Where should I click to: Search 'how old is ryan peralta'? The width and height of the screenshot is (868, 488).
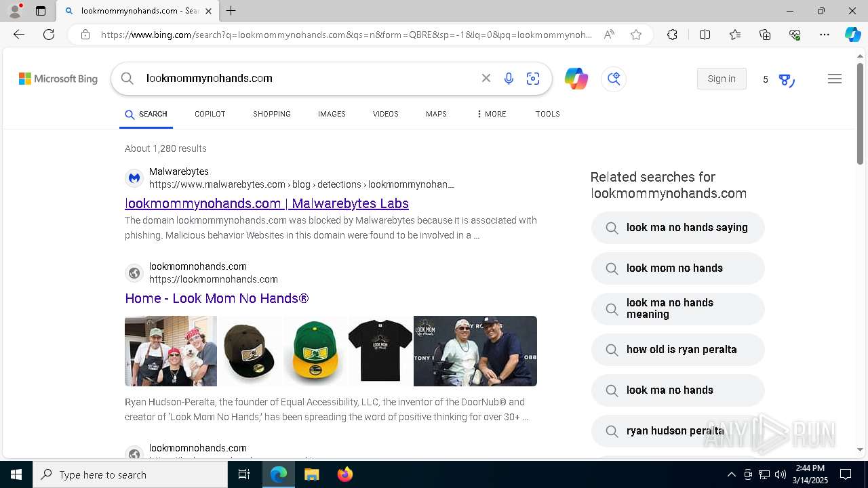pos(678,350)
